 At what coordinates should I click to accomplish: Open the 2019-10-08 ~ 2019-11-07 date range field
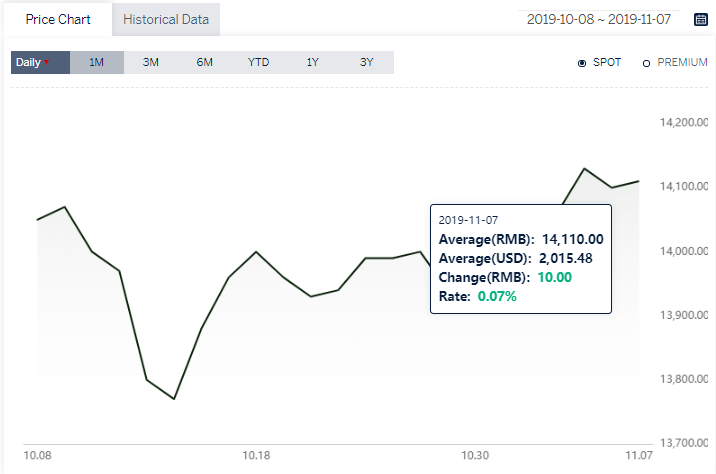(x=599, y=19)
